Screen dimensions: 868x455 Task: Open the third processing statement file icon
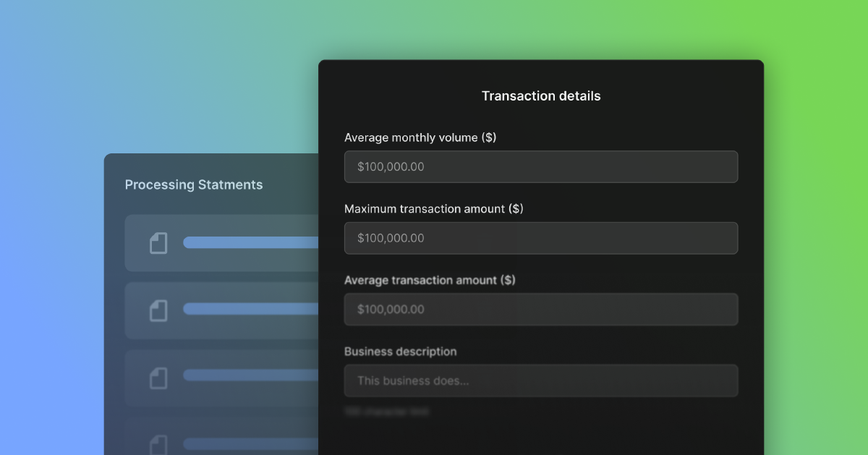tap(158, 378)
